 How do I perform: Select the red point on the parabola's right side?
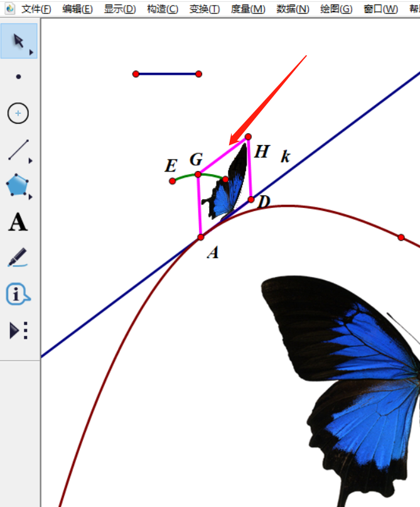(x=401, y=237)
